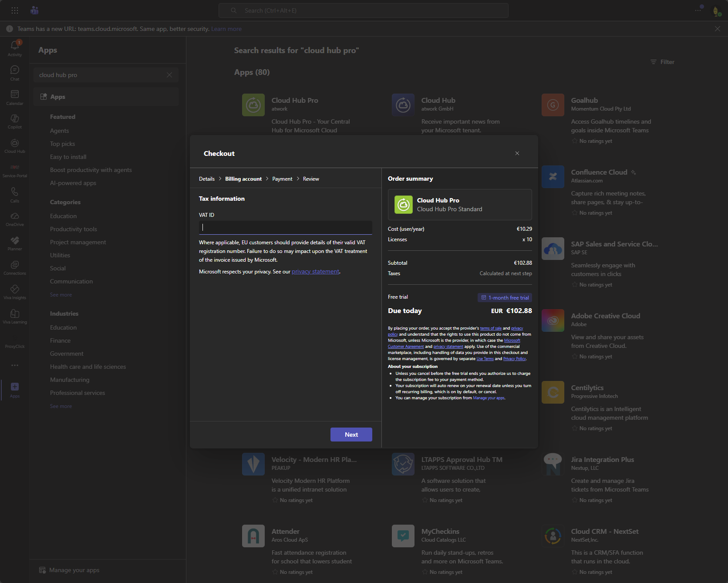Open the Settings and more menu in the header
The width and height of the screenshot is (728, 583).
point(698,10)
